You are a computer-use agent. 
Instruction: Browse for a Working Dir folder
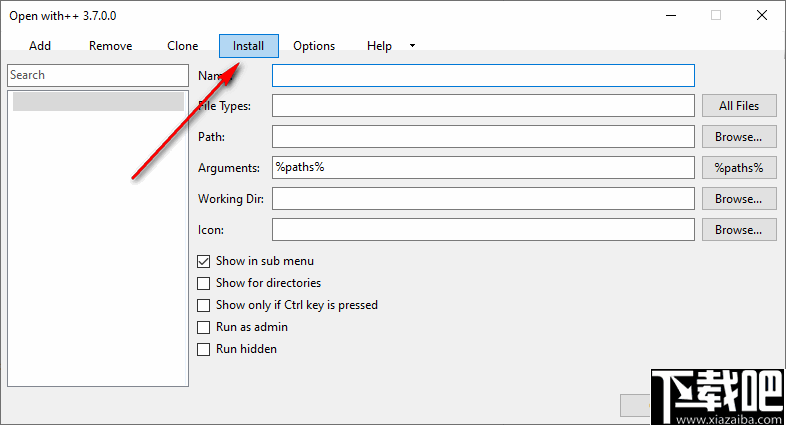[739, 199]
